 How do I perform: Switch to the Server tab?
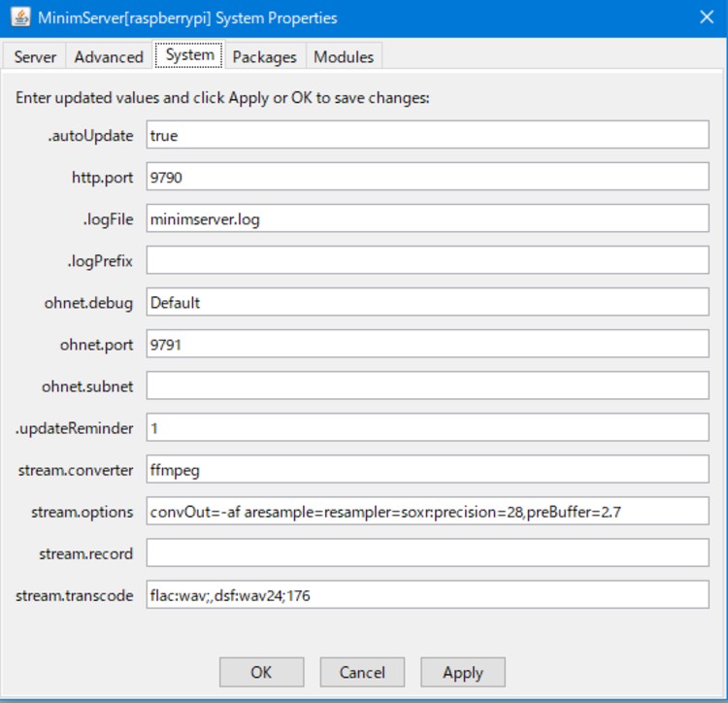click(35, 57)
